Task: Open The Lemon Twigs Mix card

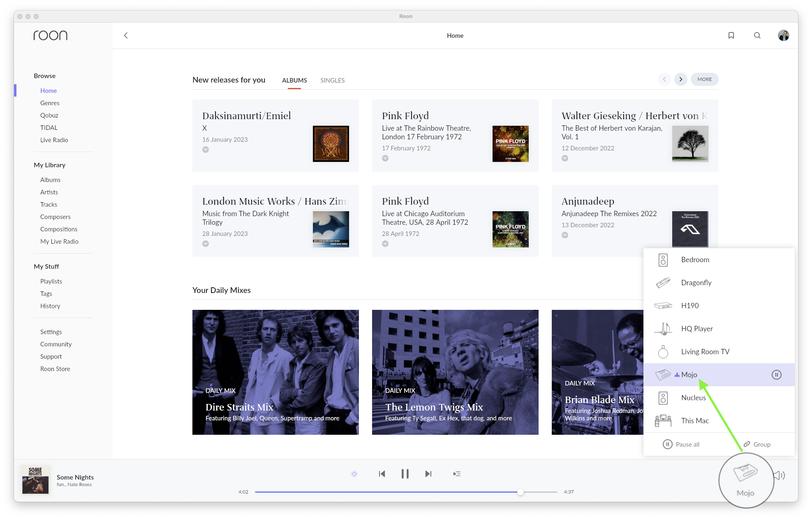Action: point(455,372)
